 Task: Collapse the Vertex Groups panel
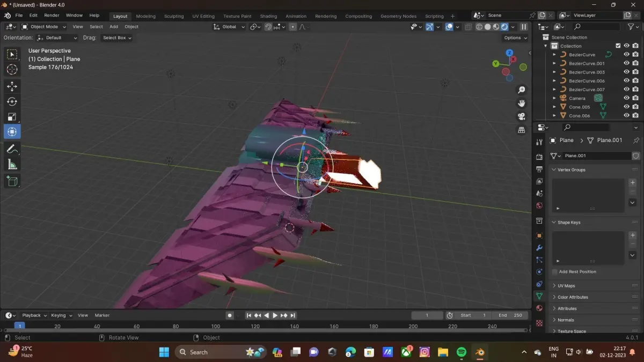click(572, 169)
